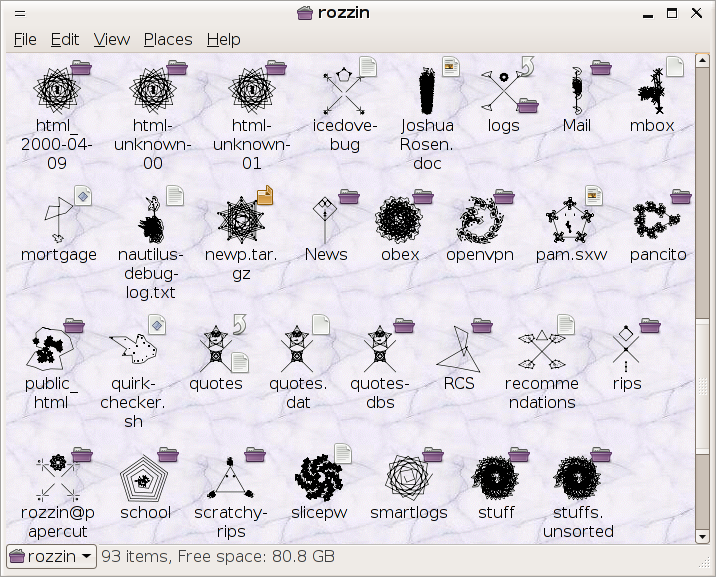Screen dimensions: 716x577
Task: Click the "rips" name label
Action: (627, 384)
